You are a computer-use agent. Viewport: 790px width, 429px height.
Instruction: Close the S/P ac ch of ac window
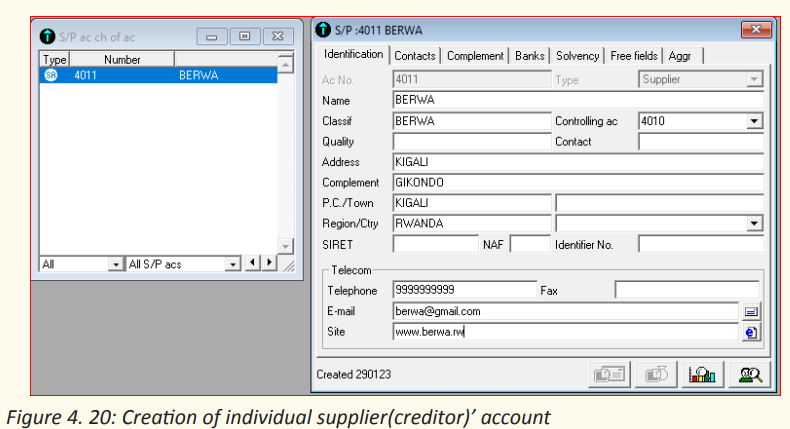pyautogui.click(x=278, y=36)
